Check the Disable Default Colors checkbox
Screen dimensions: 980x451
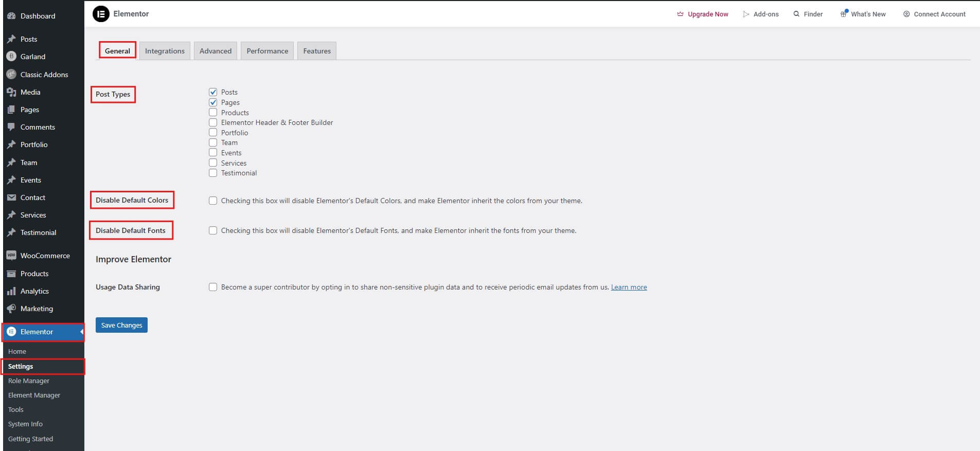pyautogui.click(x=213, y=201)
